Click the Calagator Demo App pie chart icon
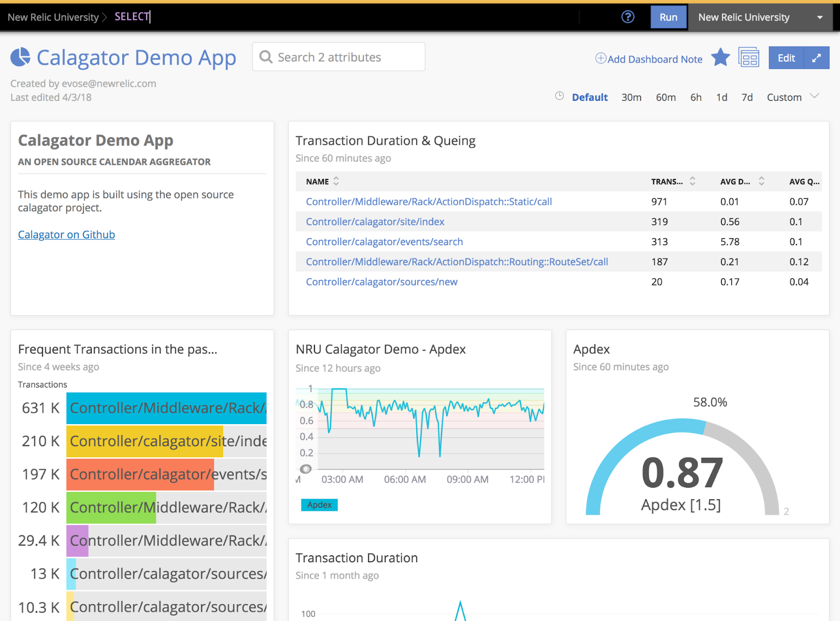This screenshot has height=621, width=840. coord(20,57)
